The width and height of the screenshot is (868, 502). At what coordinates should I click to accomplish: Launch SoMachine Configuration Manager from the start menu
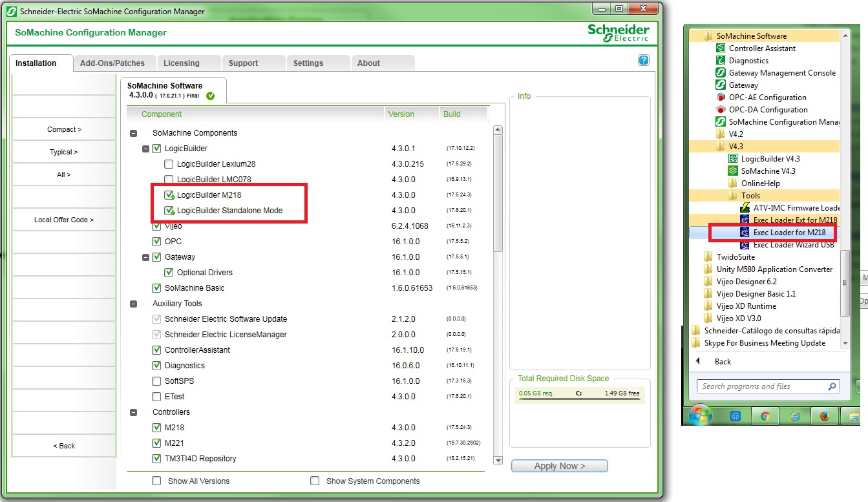coord(778,122)
